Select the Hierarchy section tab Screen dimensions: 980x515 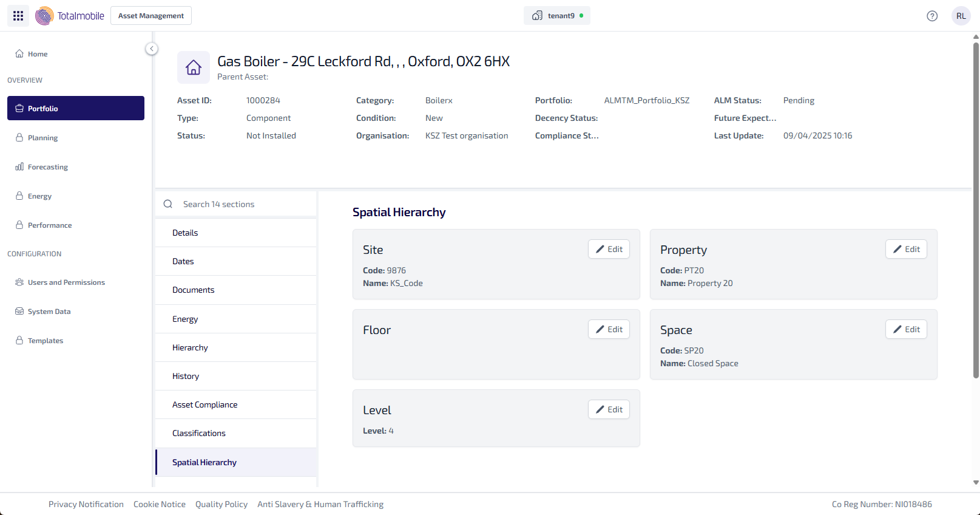click(190, 347)
